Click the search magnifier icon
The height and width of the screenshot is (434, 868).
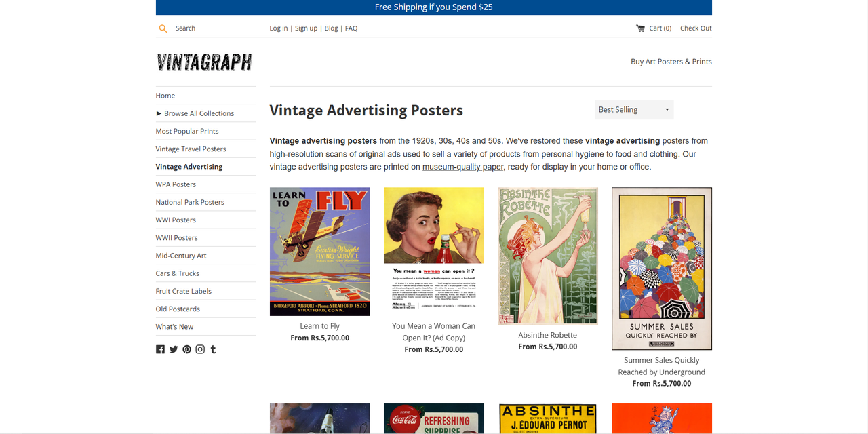tap(163, 28)
